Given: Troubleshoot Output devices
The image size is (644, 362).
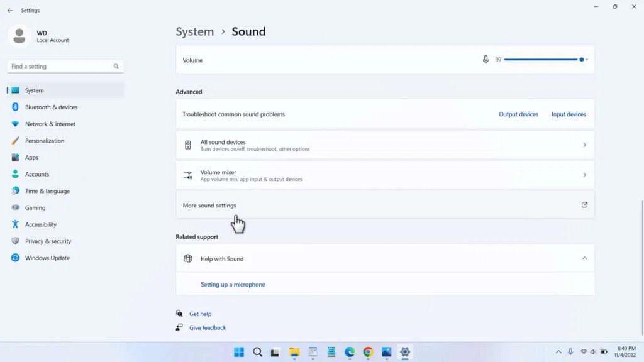Looking at the screenshot, I should click(519, 114).
